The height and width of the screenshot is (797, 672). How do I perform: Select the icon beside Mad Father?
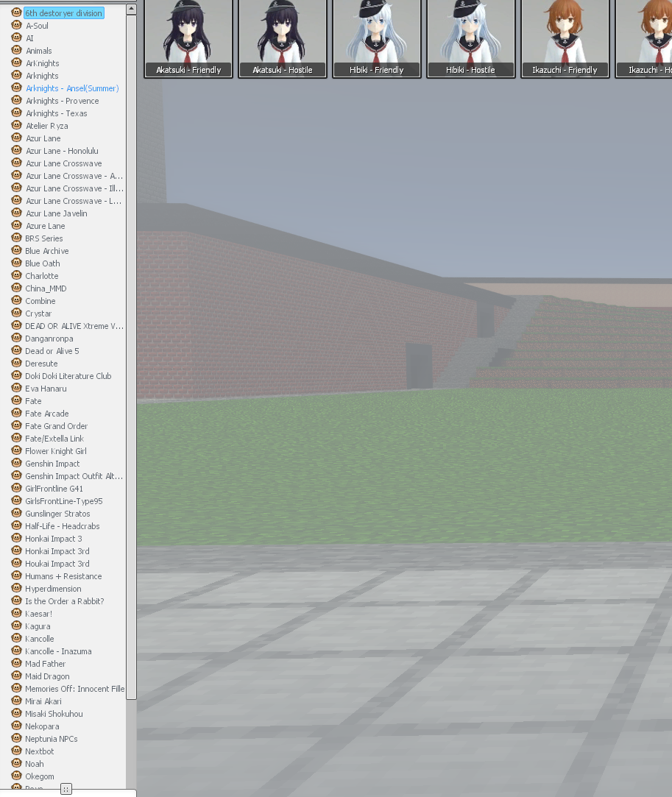click(x=17, y=663)
